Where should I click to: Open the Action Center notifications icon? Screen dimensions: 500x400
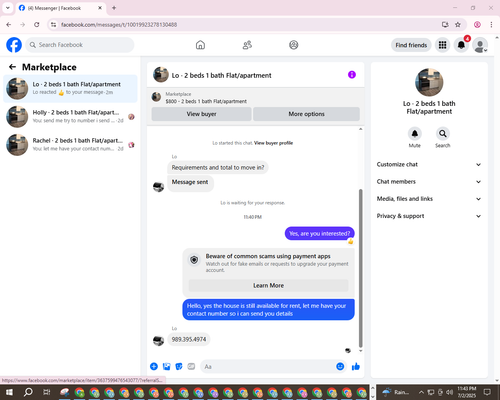tap(487, 392)
